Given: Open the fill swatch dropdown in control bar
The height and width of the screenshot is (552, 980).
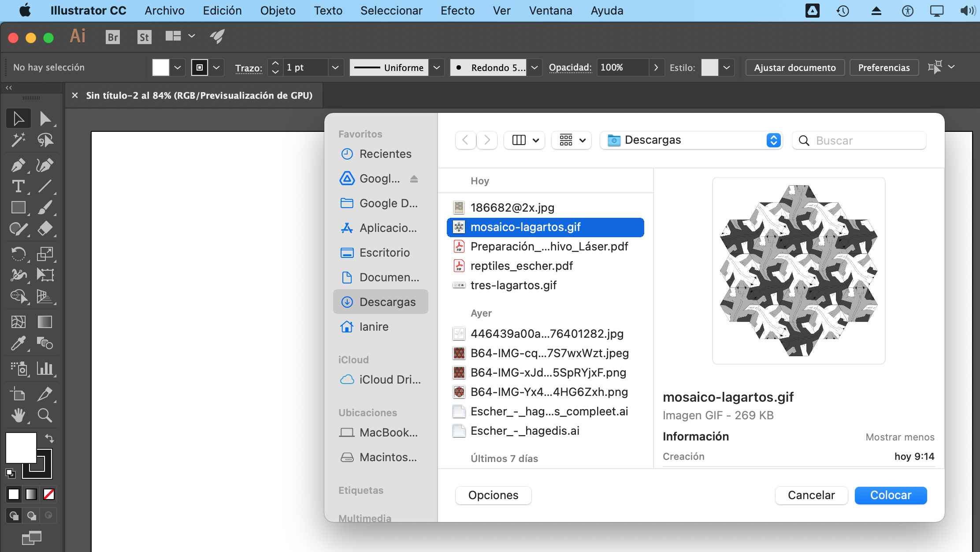Looking at the screenshot, I should [x=178, y=67].
